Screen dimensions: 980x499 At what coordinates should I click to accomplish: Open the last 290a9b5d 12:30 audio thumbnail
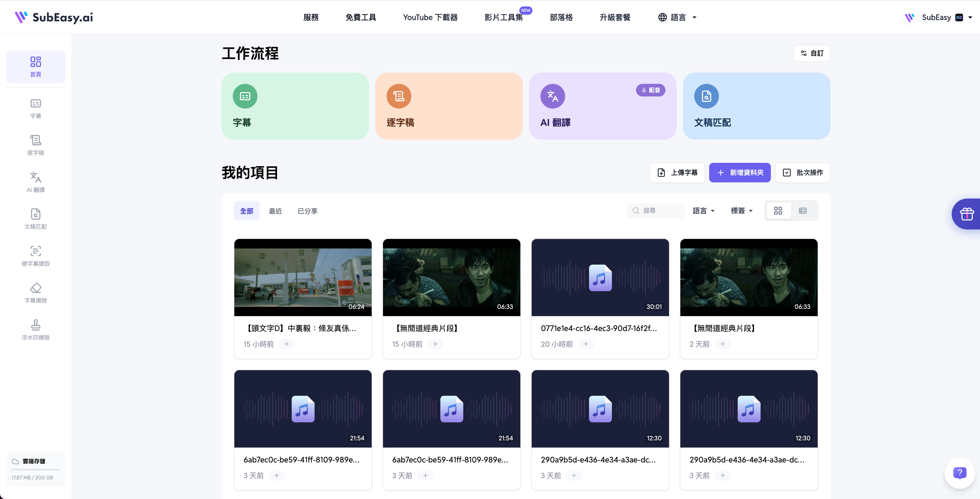[749, 409]
